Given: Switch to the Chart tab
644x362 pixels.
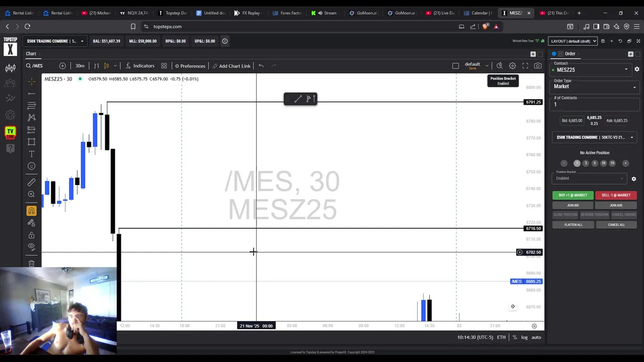Looking at the screenshot, I should (x=31, y=54).
